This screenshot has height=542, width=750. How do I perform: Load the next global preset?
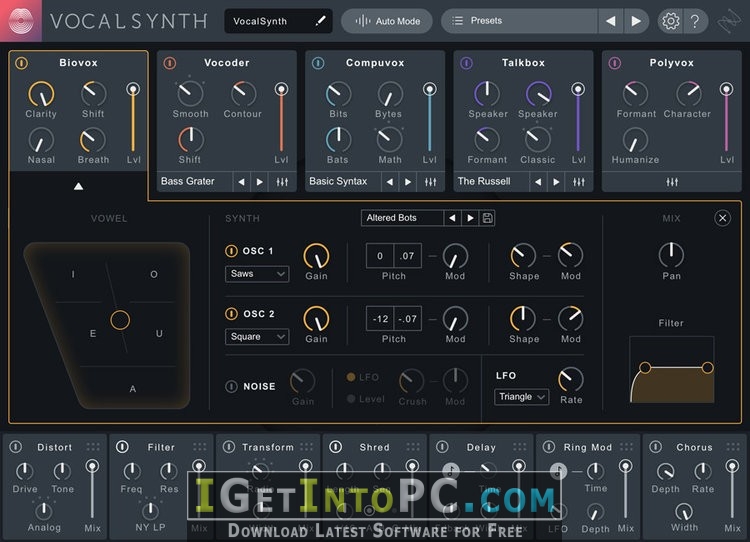point(636,21)
